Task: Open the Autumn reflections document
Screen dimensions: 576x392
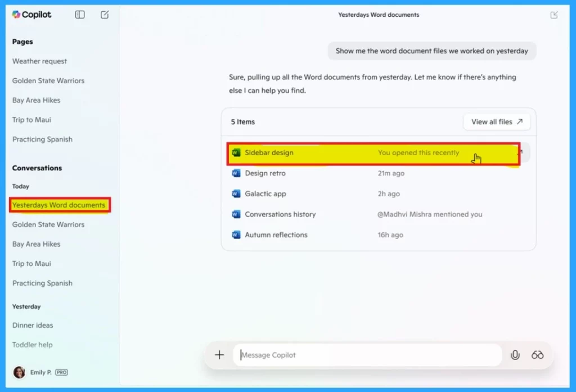Action: coord(379,235)
